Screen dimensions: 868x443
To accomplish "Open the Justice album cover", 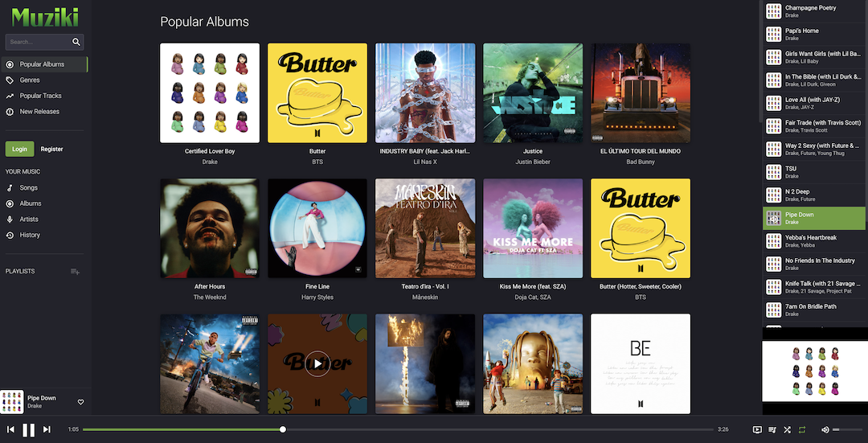I will click(533, 93).
